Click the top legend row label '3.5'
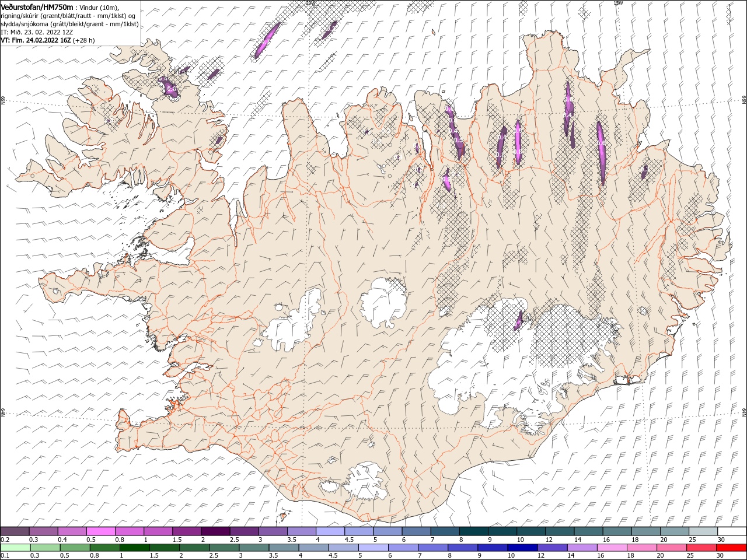The height and width of the screenshot is (560, 747). [x=292, y=540]
